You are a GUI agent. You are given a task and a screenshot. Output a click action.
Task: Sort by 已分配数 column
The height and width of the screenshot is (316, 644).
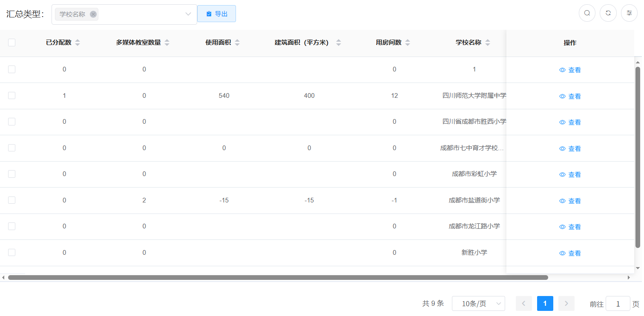78,43
